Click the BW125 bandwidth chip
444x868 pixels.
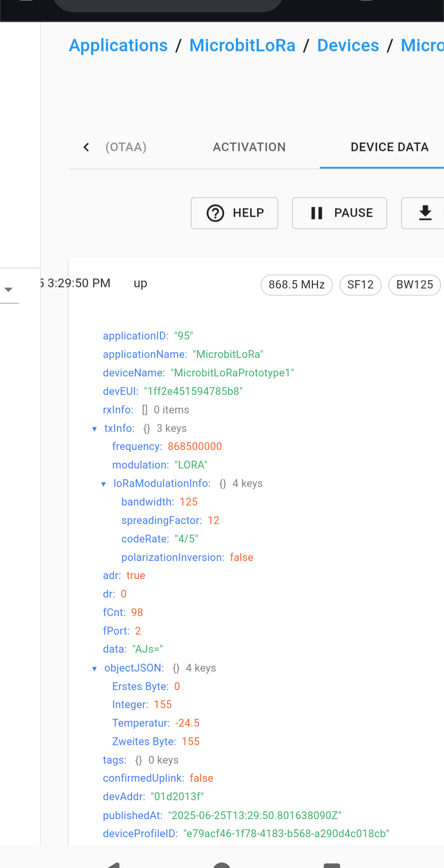point(414,285)
